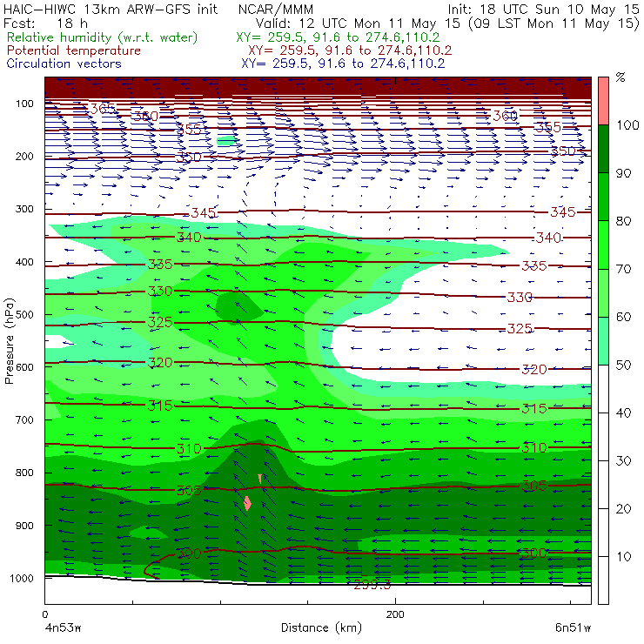Click the title 'HAIC-HIWC 13km ARW-GFS init'

click(x=111, y=9)
